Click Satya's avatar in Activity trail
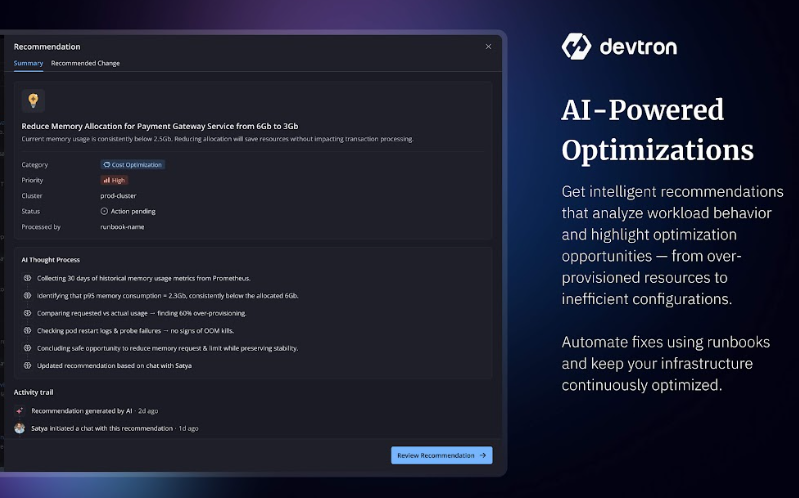 (x=20, y=428)
